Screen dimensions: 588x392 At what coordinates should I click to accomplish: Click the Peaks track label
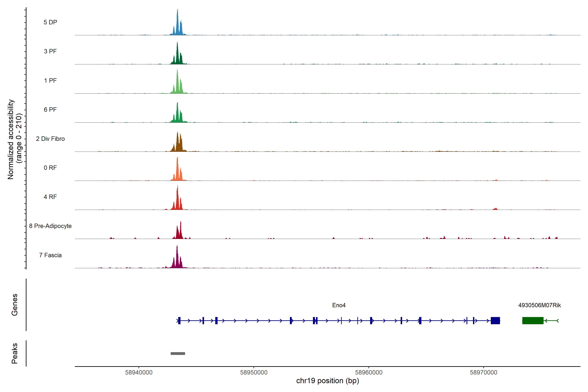pyautogui.click(x=15, y=353)
